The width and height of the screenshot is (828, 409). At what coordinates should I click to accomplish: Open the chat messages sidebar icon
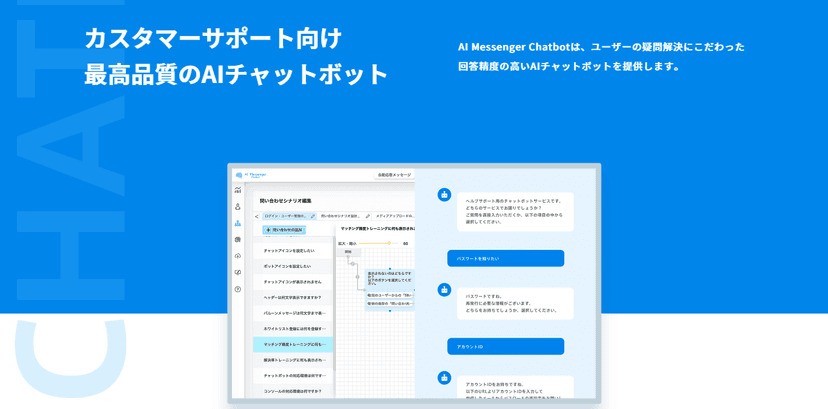[x=238, y=240]
